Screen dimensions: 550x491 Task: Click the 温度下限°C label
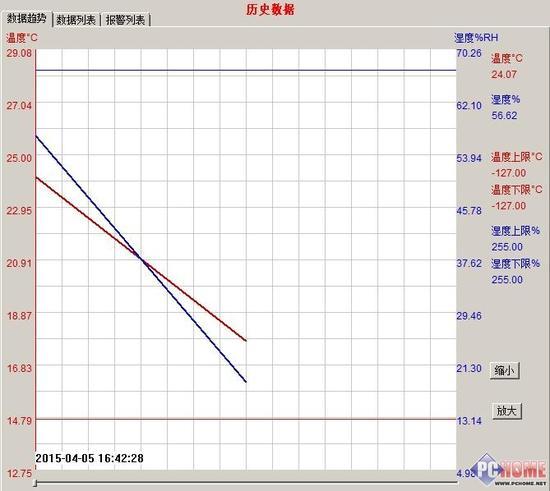(x=516, y=190)
